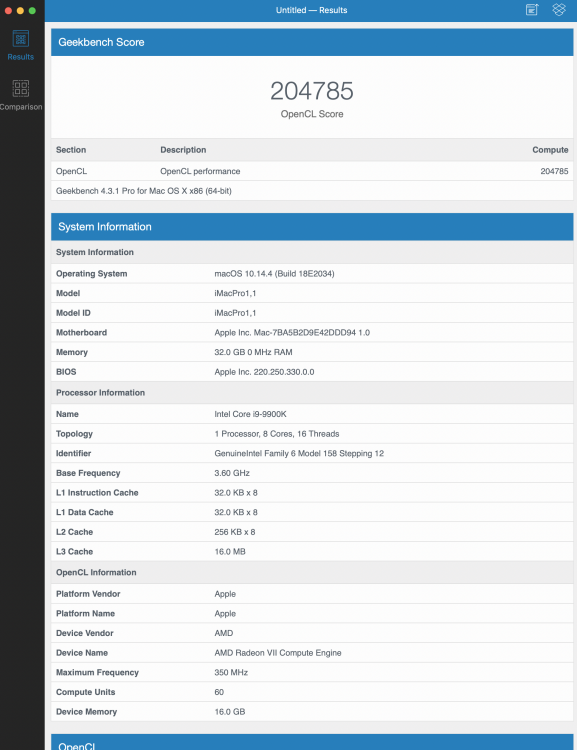Click the Compute Units label
This screenshot has width=577, height=750.
[86, 692]
